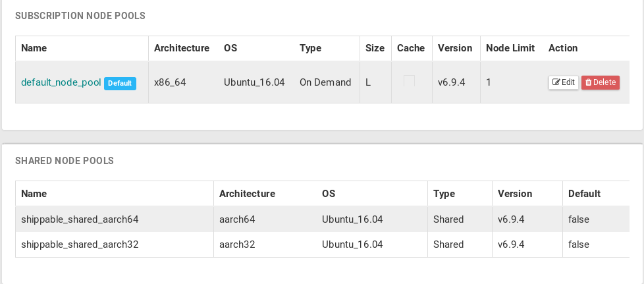This screenshot has height=284, width=644.
Task: Click the OS header in shared pools
Action: (x=329, y=194)
